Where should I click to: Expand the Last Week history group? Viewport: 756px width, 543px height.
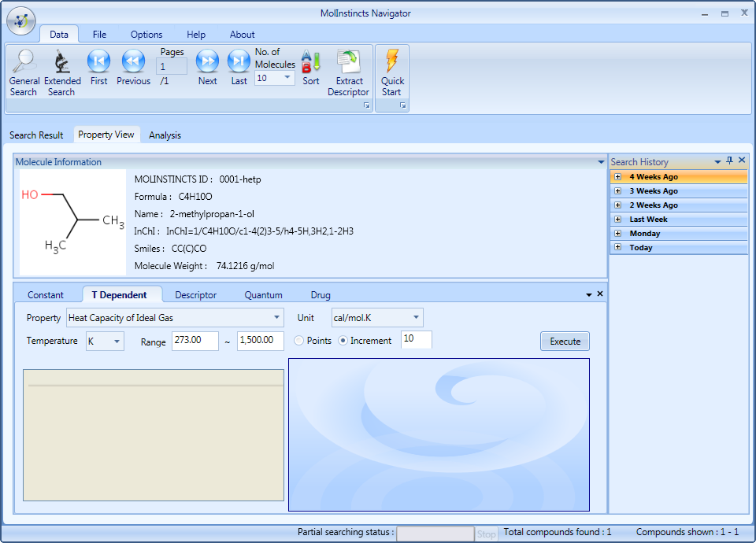click(617, 220)
